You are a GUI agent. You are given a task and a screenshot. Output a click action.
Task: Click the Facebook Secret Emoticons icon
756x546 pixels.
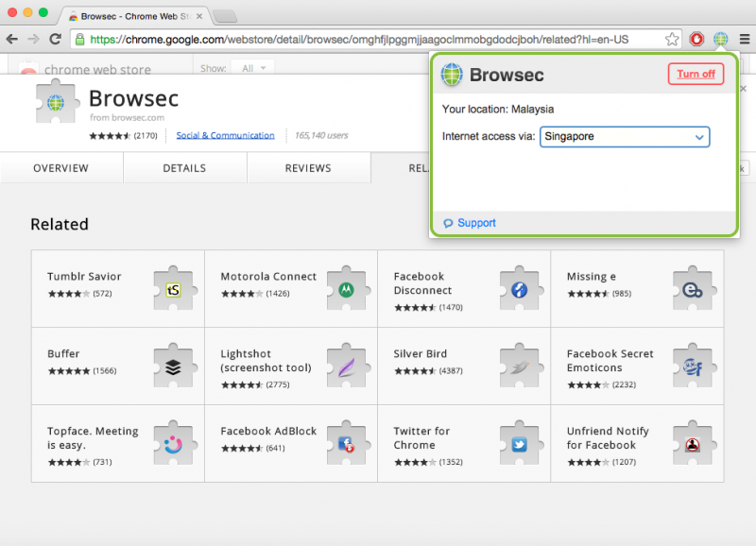click(694, 366)
